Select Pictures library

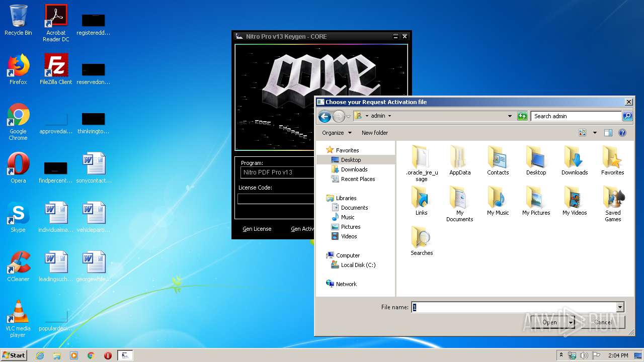pyautogui.click(x=346, y=227)
